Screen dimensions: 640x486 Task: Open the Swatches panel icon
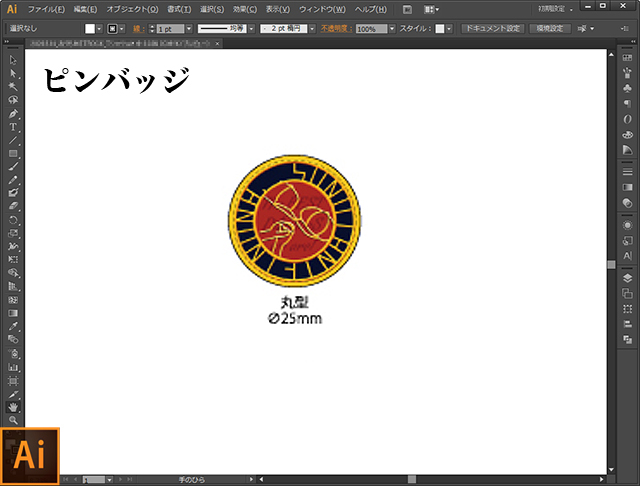pos(627,58)
